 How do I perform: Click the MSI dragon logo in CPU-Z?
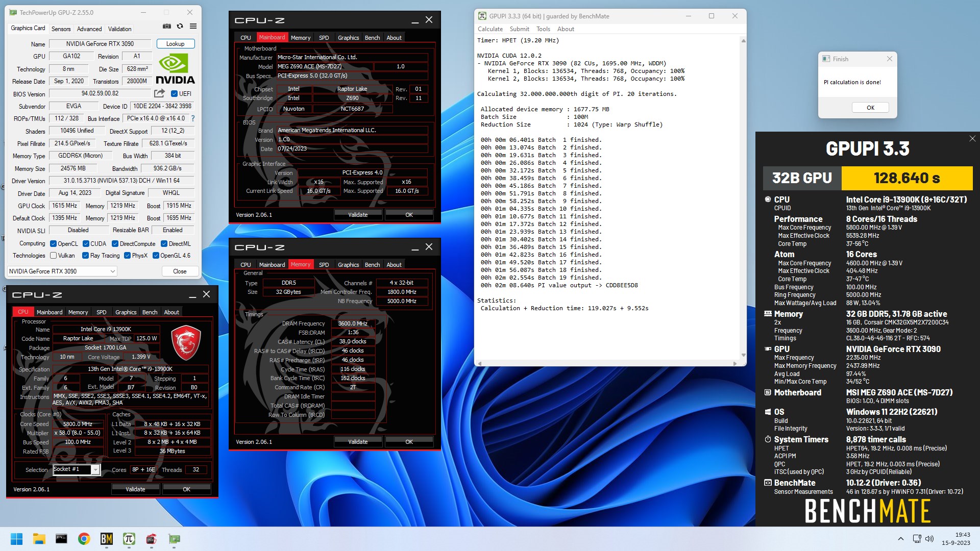pos(186,343)
